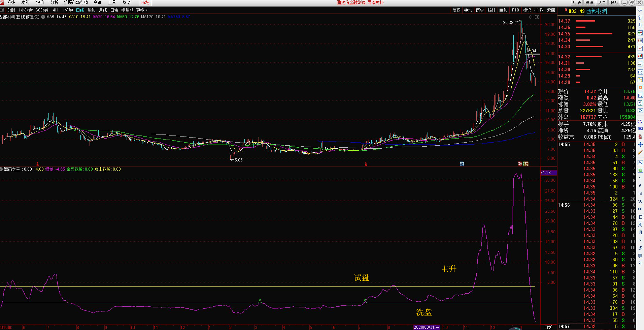Click the back arrow icon in right sidebar
The height and width of the screenshot is (330, 644).
[640, 10]
